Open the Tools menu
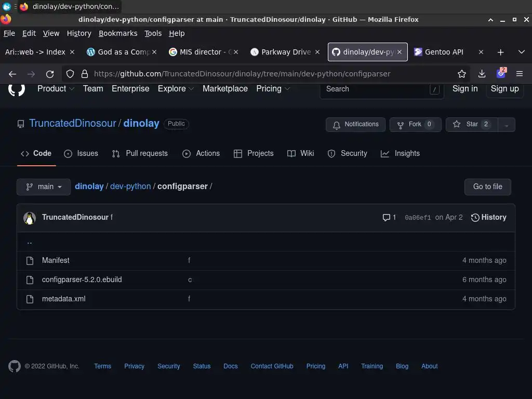This screenshot has height=399, width=532. (x=153, y=33)
